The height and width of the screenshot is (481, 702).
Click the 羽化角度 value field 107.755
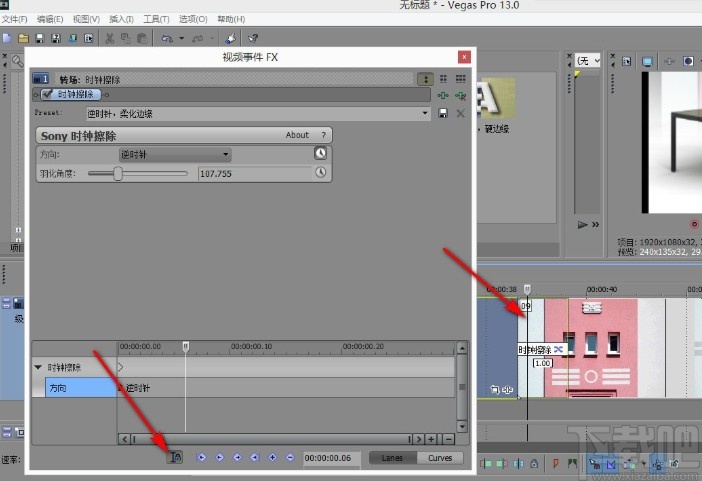tap(255, 173)
